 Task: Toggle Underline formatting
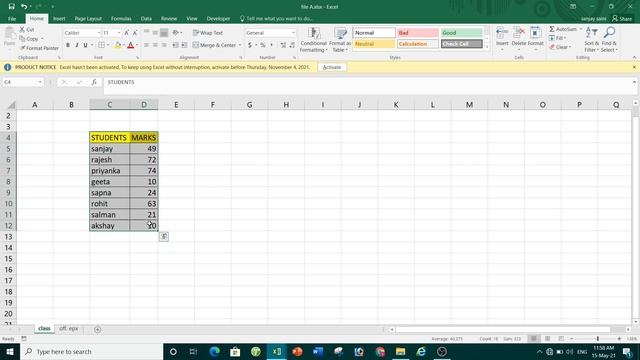click(85, 45)
